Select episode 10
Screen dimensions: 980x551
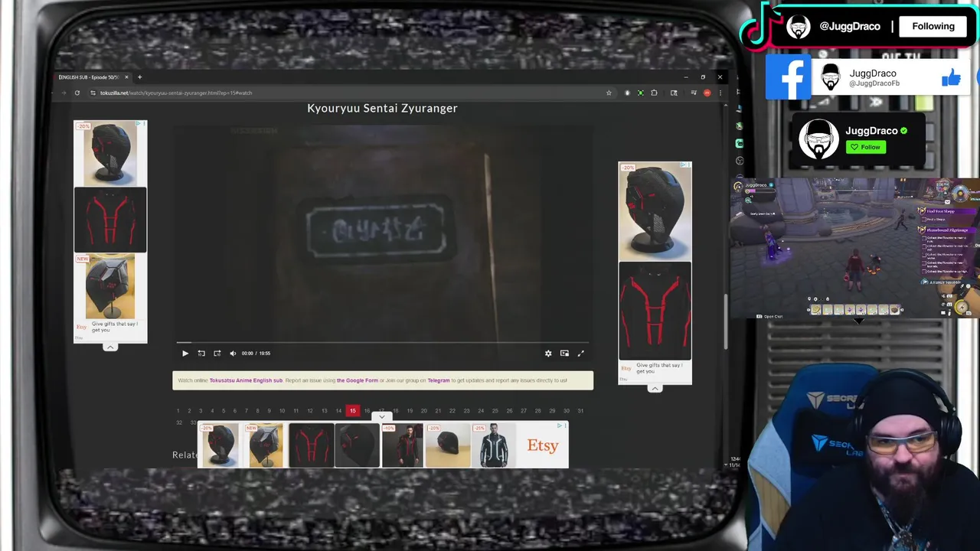282,411
